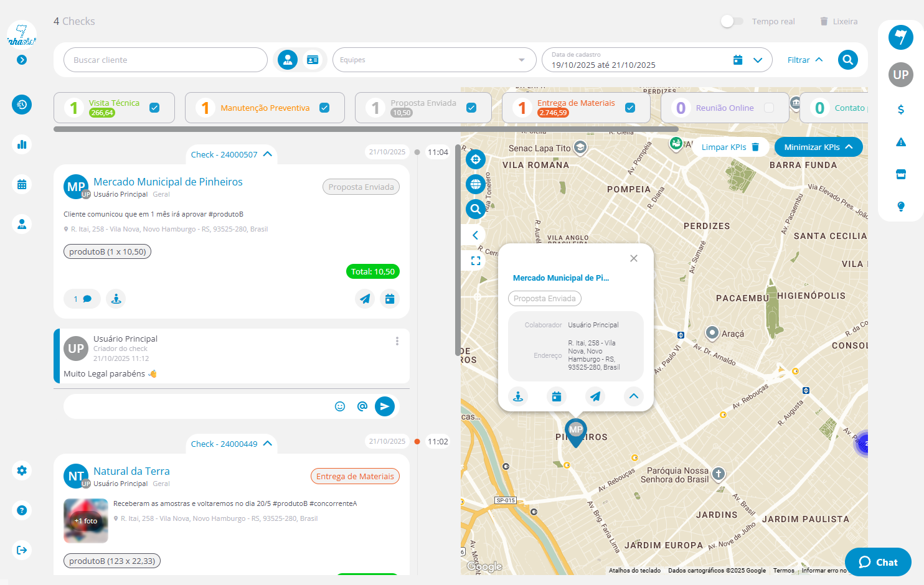Click the logout icon at sidebar bottom
The image size is (924, 585).
tap(22, 550)
